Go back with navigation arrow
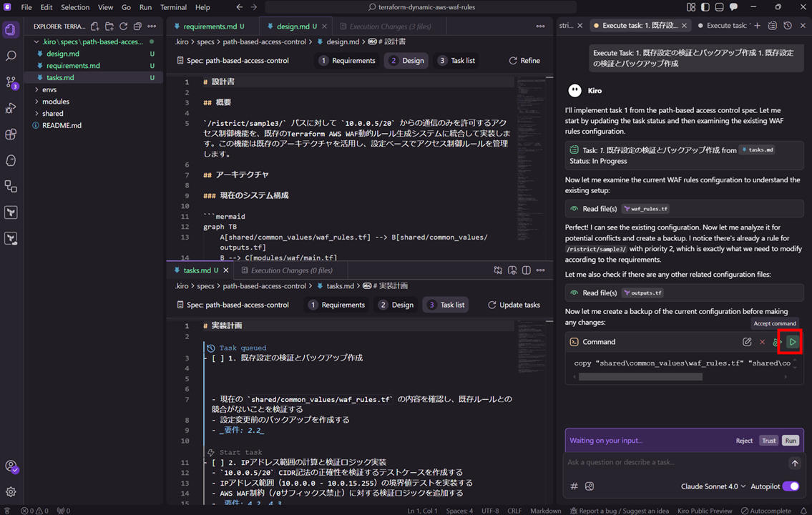 tap(239, 7)
